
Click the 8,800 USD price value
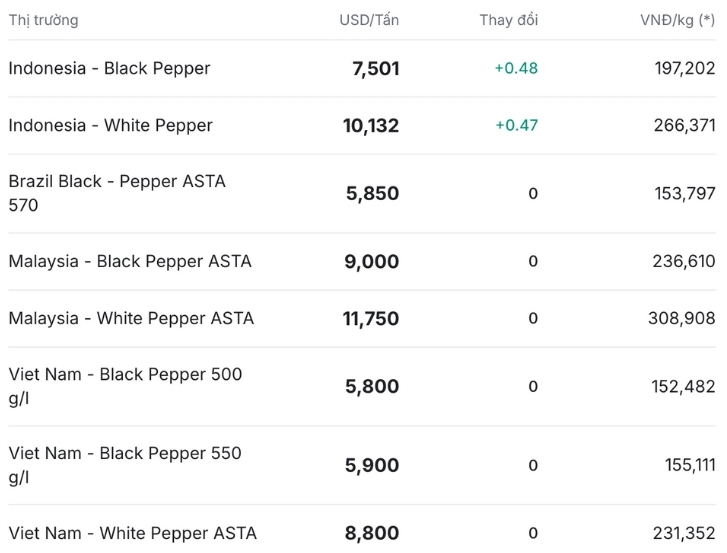(372, 534)
